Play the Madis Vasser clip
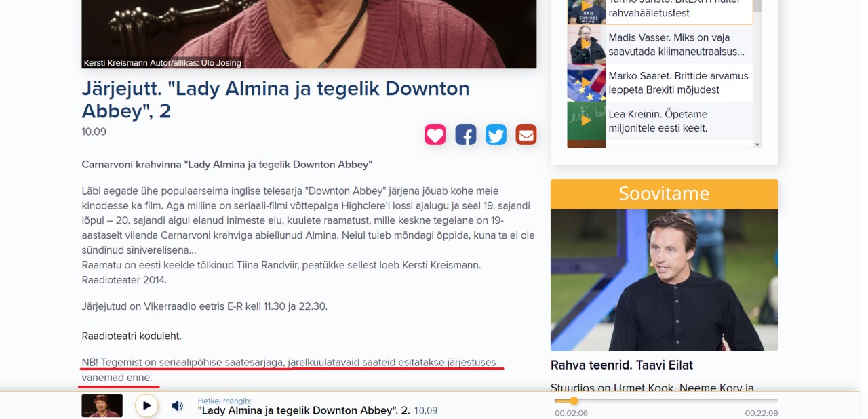868x419 pixels. (586, 44)
